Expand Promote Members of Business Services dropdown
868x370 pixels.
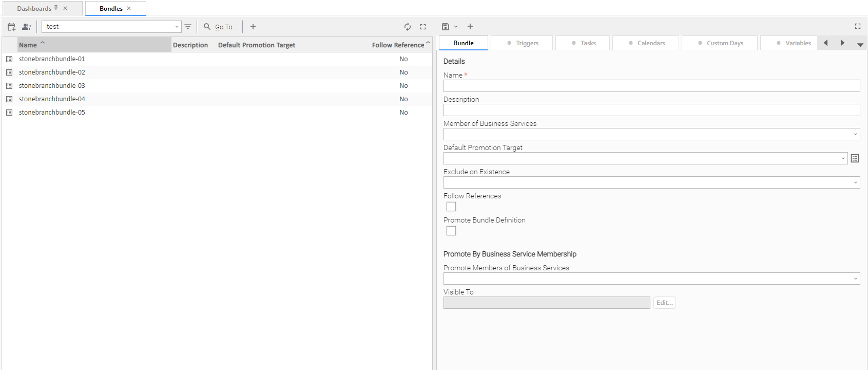tap(855, 279)
